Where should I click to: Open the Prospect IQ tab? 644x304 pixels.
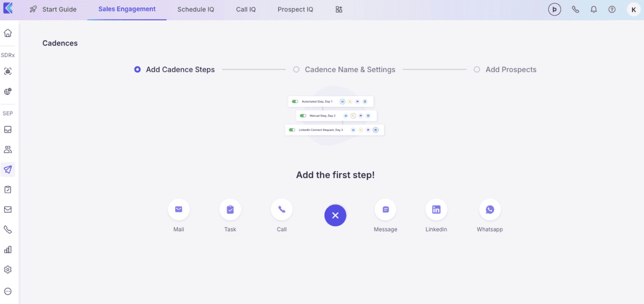coord(295,9)
